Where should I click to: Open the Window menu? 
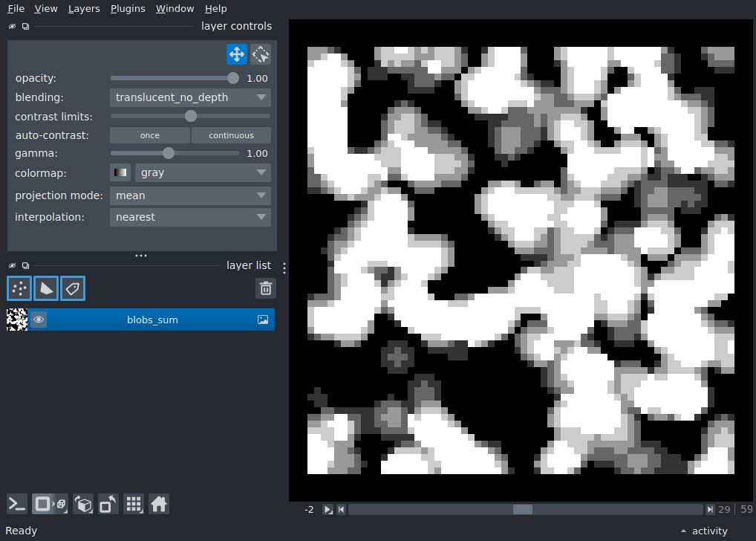pyautogui.click(x=175, y=9)
